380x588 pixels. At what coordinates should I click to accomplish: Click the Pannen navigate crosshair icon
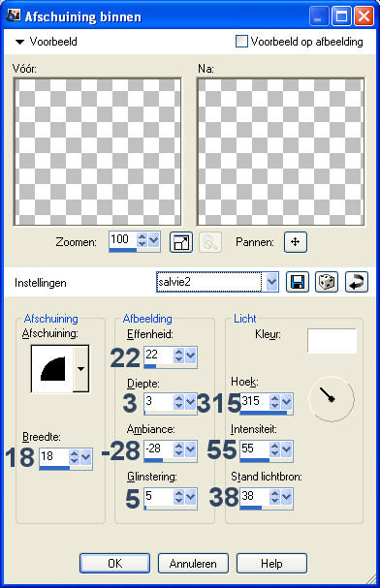coord(296,242)
